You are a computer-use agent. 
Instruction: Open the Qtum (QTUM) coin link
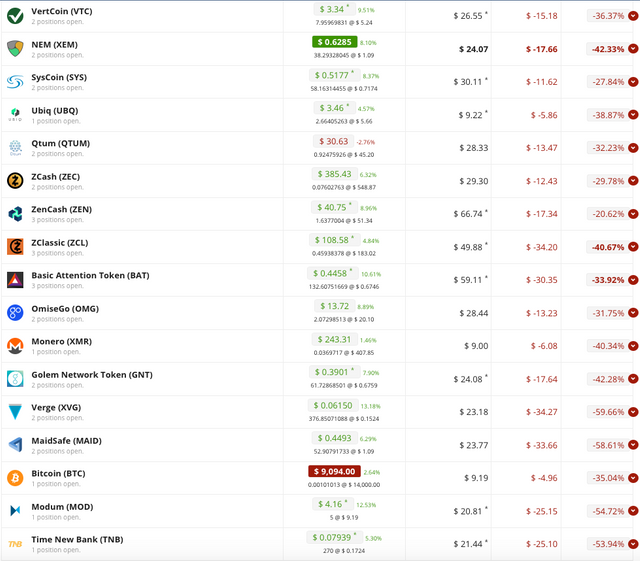click(63, 142)
